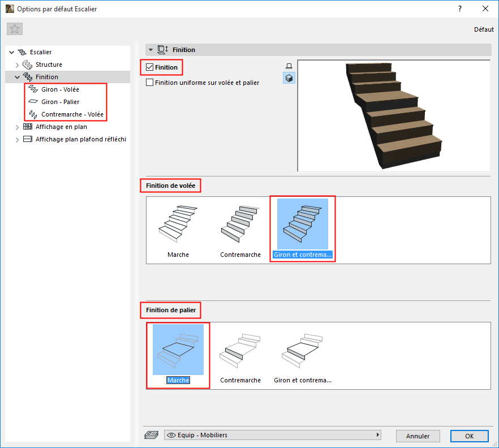Select the Escalier tree item
The image size is (499, 448).
41,52
